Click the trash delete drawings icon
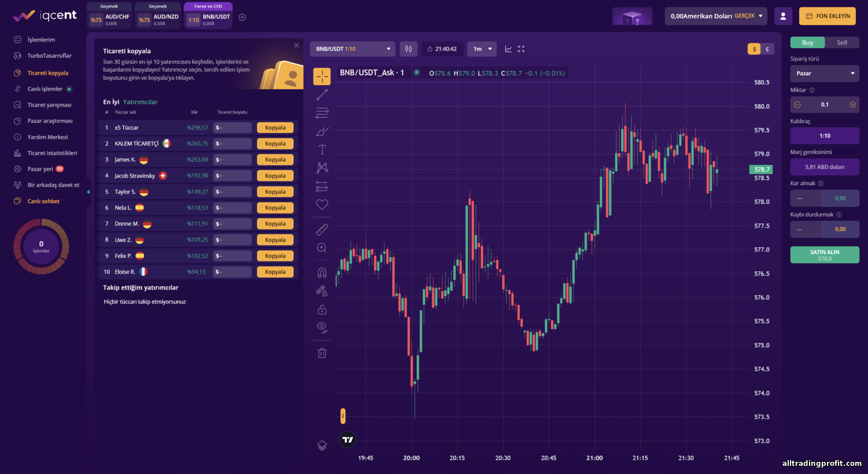868x474 pixels. [x=322, y=353]
